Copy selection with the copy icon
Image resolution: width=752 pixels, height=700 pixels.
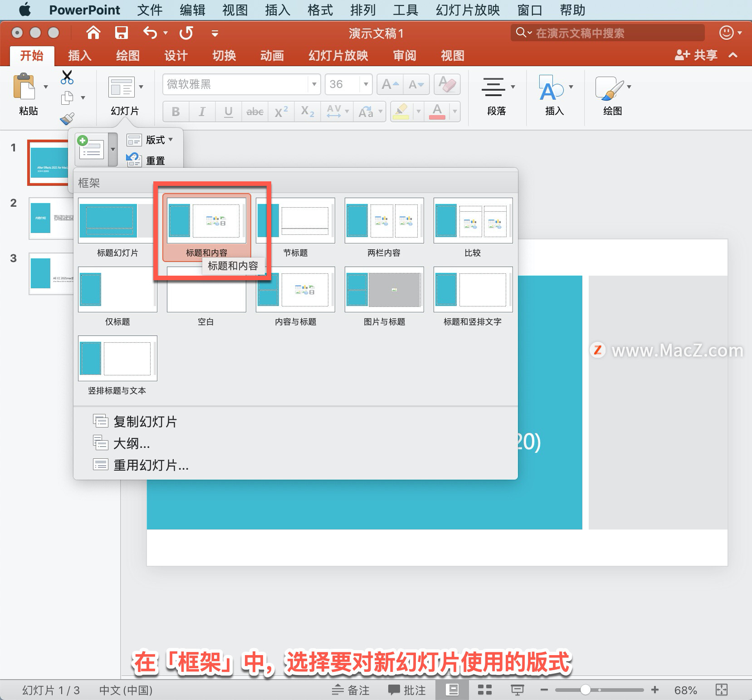click(67, 98)
